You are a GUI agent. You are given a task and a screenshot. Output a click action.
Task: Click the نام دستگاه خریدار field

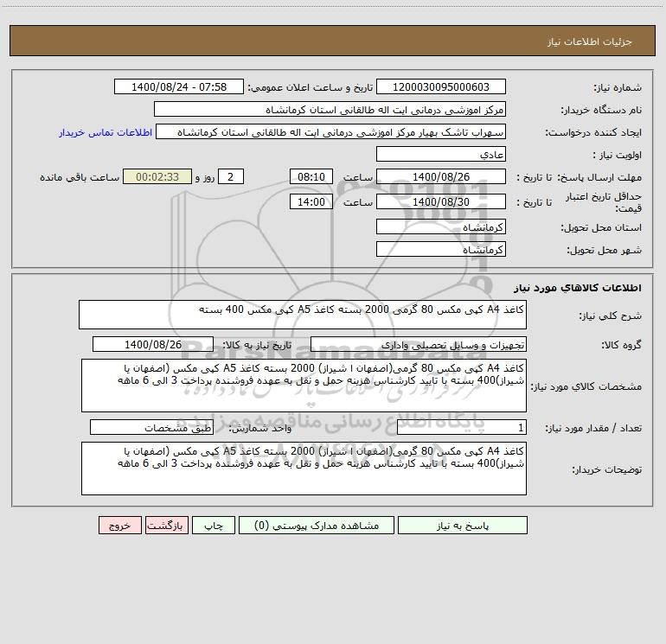coord(330,109)
